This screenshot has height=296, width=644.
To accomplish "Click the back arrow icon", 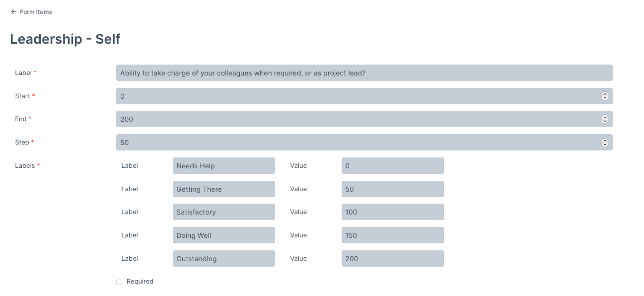I will coord(13,11).
